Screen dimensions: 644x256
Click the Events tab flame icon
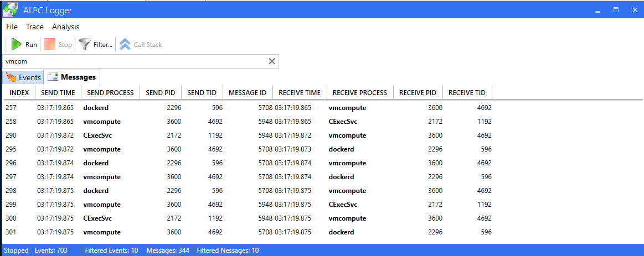click(12, 77)
